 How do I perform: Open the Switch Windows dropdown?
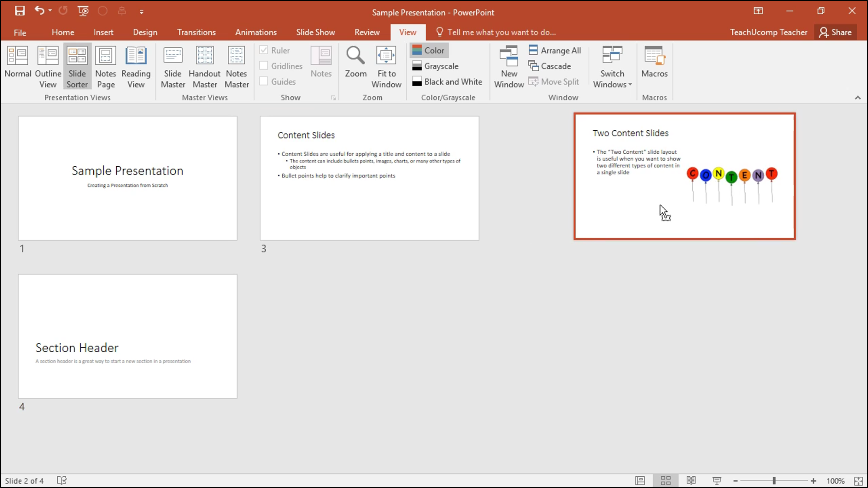click(x=612, y=66)
